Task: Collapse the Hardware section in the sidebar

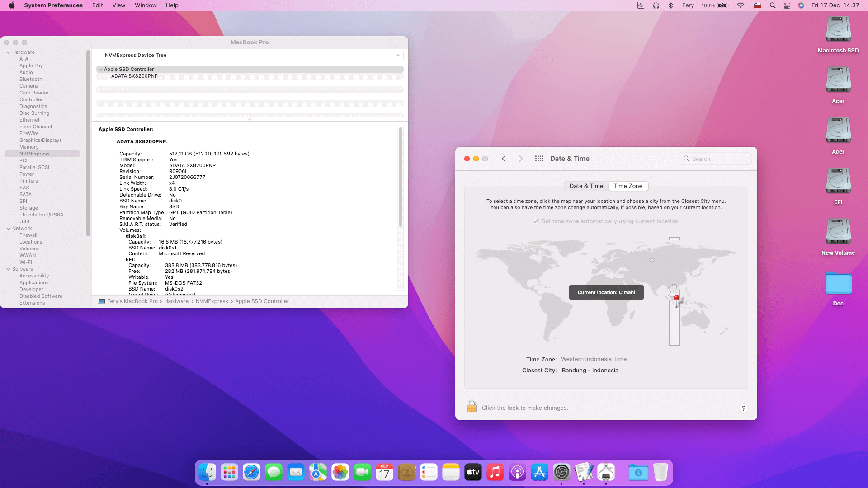Action: [x=9, y=52]
